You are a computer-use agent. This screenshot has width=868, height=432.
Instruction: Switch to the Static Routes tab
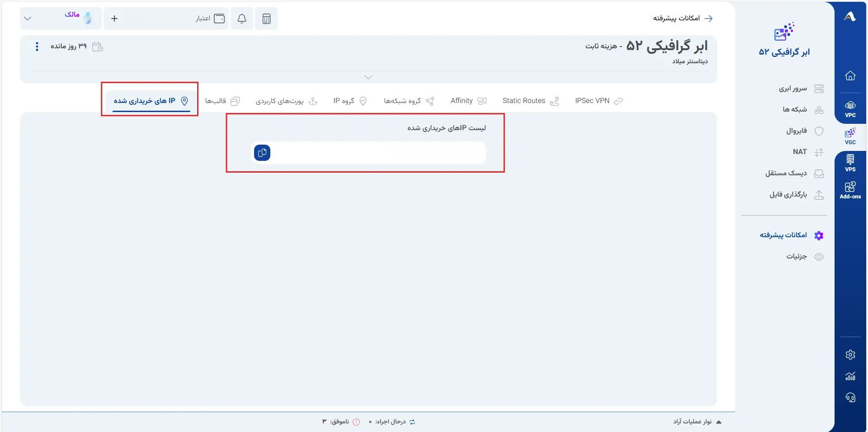click(531, 101)
